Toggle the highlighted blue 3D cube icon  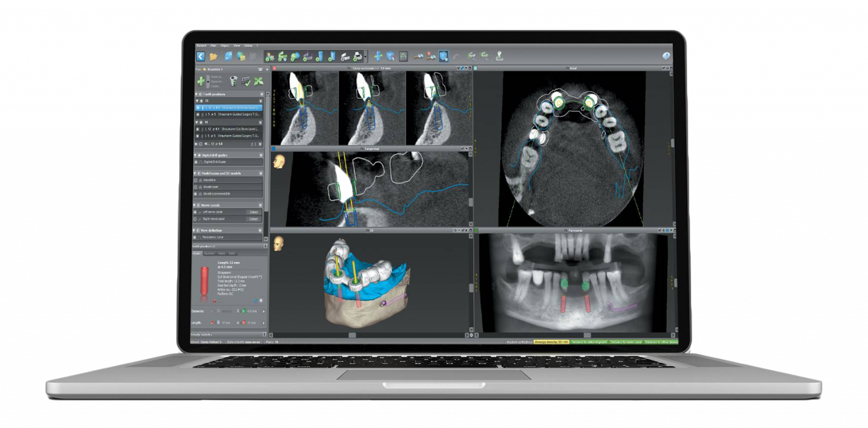(x=444, y=56)
